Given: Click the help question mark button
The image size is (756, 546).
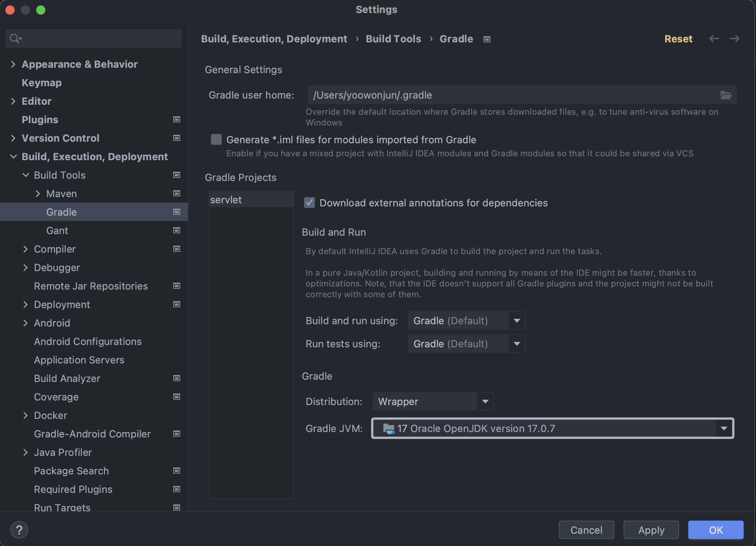Looking at the screenshot, I should click(x=19, y=530).
